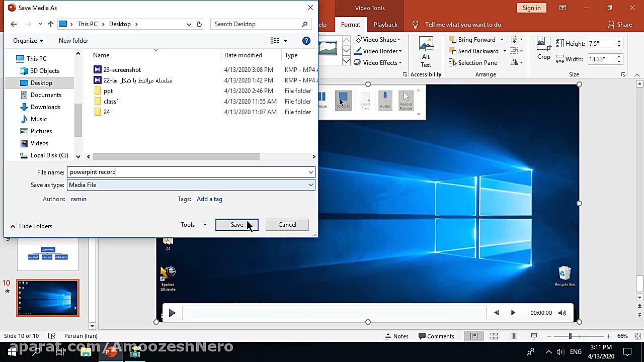644x362 pixels.
Task: Click the Help question mark icon
Action: click(306, 41)
